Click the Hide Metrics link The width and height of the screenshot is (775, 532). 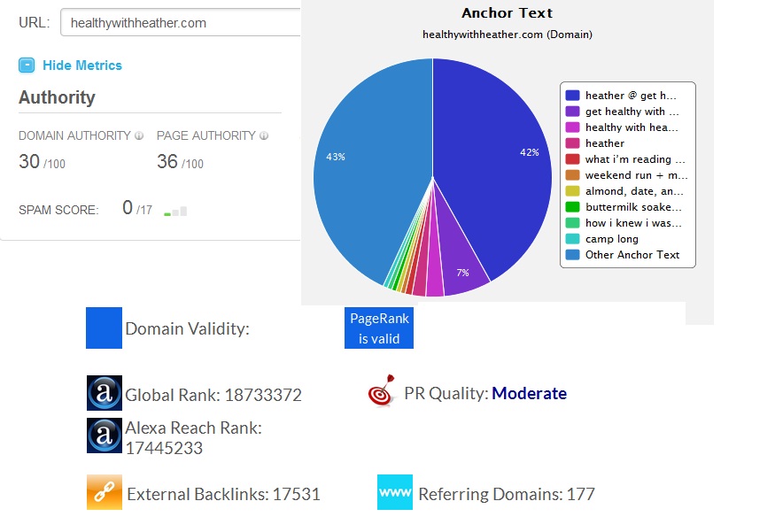(x=82, y=66)
